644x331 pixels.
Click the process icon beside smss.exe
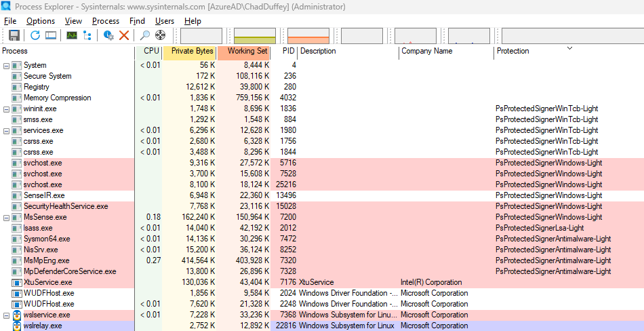(17, 119)
